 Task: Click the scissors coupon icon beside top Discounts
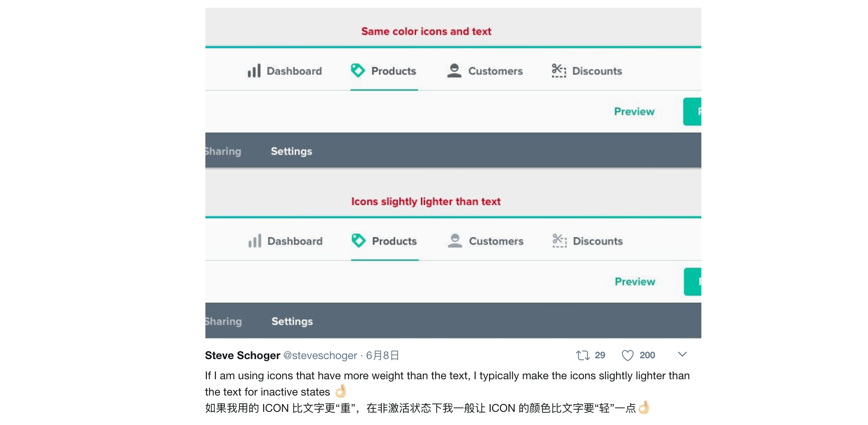pos(559,71)
